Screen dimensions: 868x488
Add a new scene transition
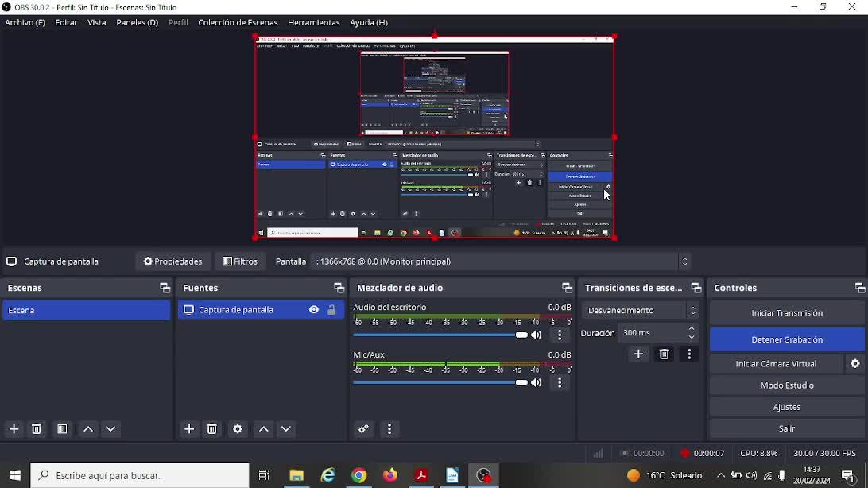(638, 354)
